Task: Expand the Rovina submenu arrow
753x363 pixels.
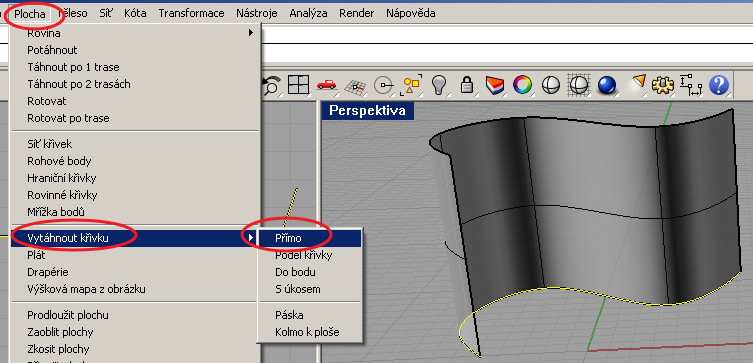Action: [x=250, y=33]
